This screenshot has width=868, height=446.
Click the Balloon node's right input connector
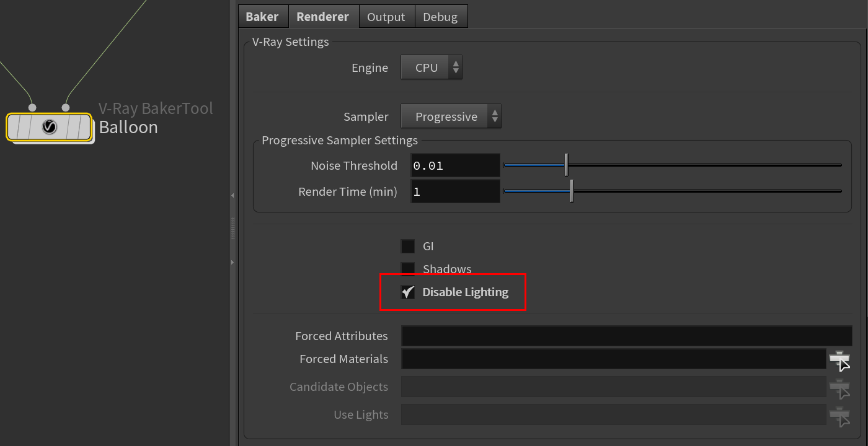(x=66, y=108)
